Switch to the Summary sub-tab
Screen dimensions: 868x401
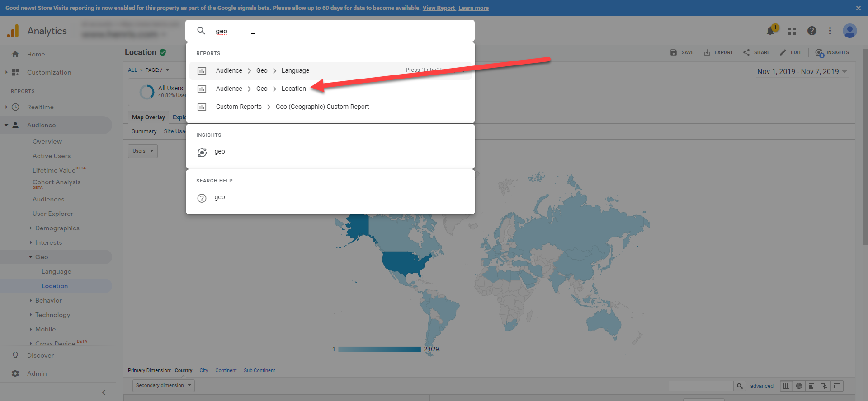click(144, 131)
